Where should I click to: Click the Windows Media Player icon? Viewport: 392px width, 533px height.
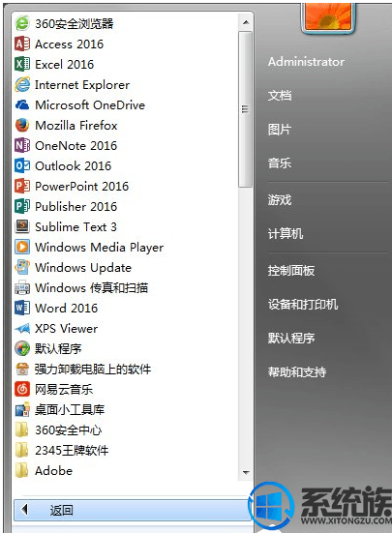pyautogui.click(x=22, y=247)
